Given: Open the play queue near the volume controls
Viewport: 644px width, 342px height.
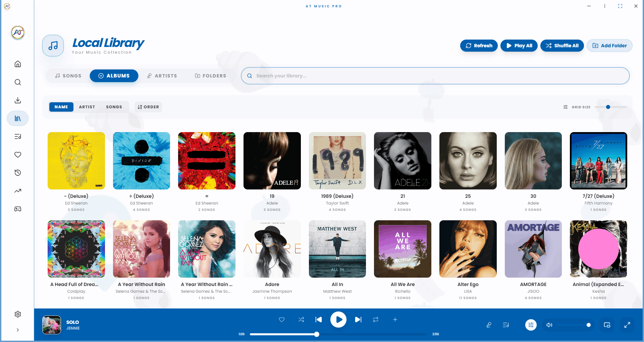Looking at the screenshot, I should 506,325.
